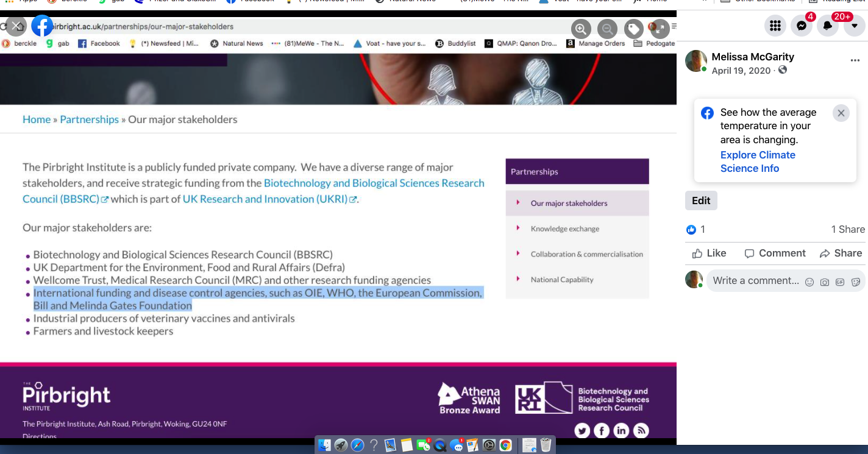Open Explore Climate Science Info link

(x=758, y=161)
